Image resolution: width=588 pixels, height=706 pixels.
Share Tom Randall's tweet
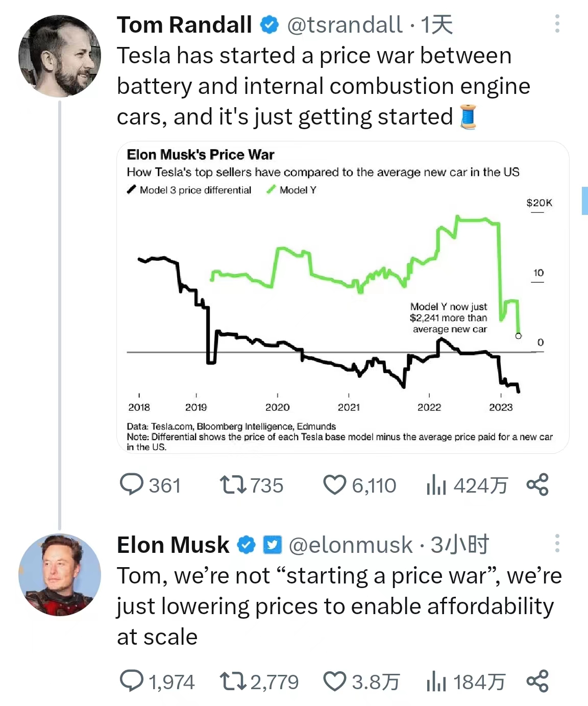pyautogui.click(x=537, y=484)
